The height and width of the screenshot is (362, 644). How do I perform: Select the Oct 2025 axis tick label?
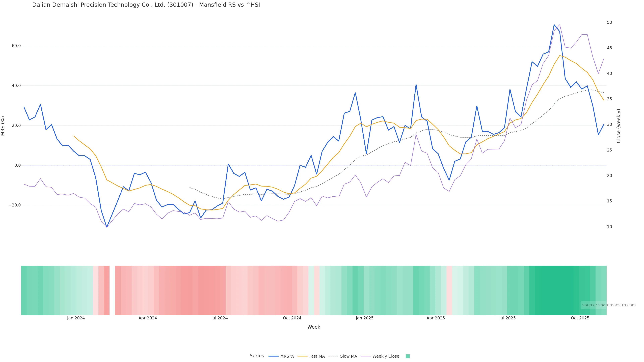(580, 318)
